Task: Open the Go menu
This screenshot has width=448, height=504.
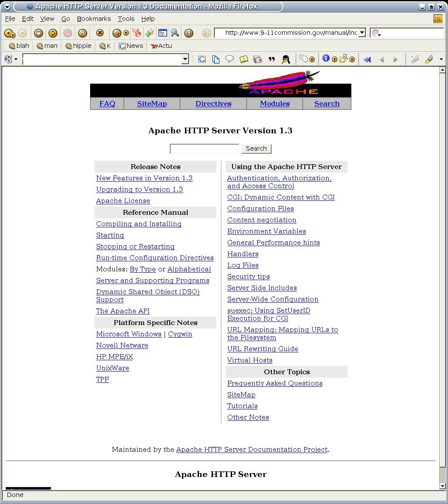Action: [x=65, y=19]
